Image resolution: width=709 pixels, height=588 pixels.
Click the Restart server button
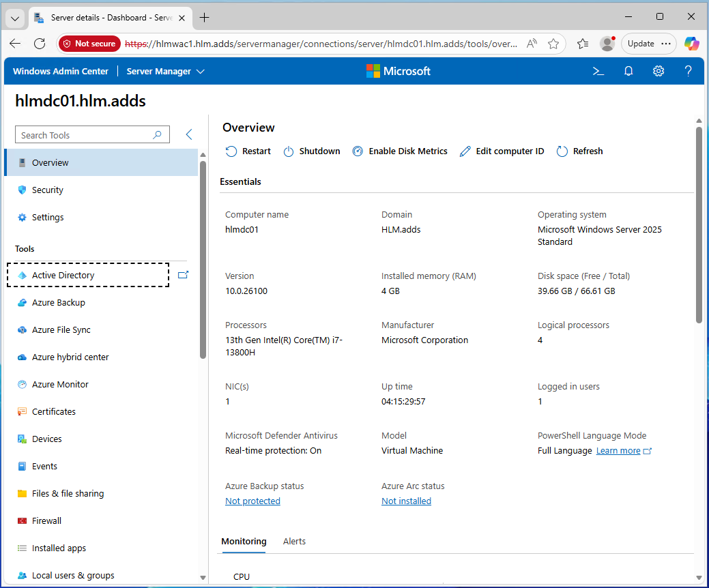(248, 151)
